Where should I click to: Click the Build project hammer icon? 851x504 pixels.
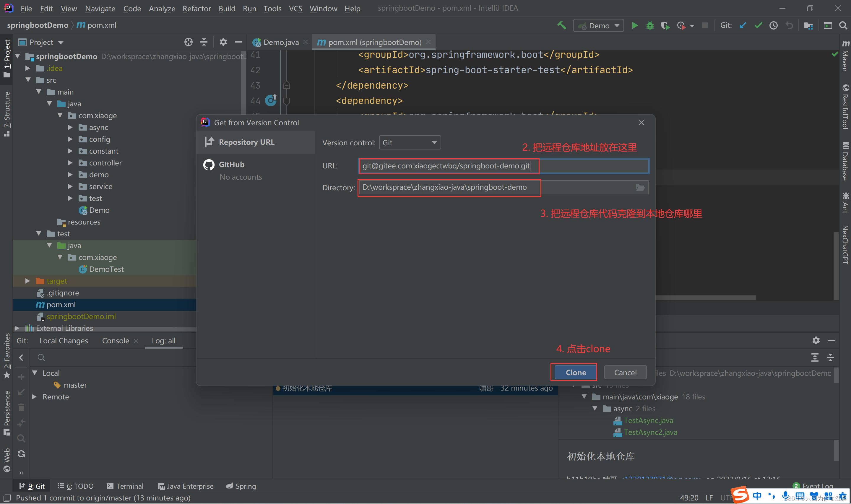pyautogui.click(x=562, y=25)
